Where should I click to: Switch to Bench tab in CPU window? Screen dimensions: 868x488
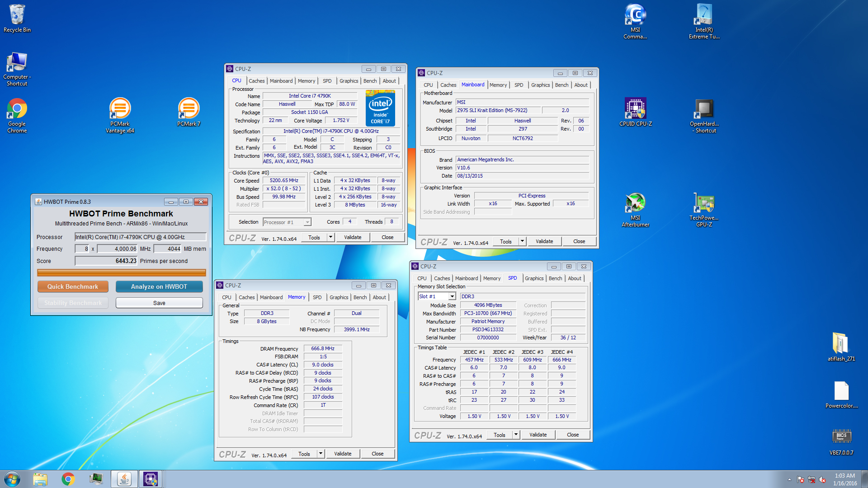(x=370, y=81)
